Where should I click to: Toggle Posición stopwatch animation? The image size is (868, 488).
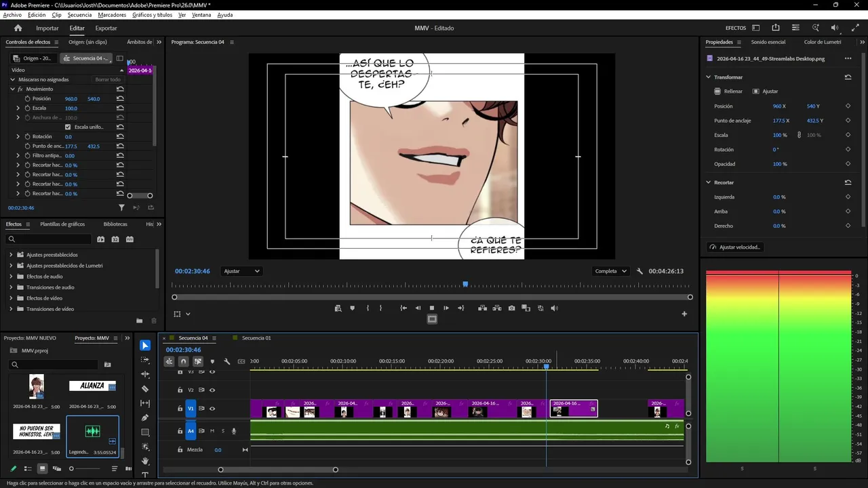[28, 98]
